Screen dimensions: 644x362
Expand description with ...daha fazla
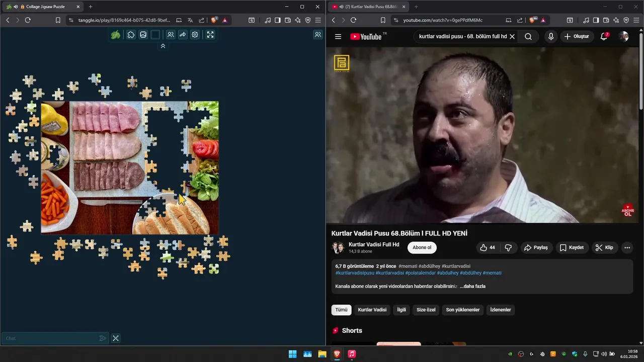point(472,286)
